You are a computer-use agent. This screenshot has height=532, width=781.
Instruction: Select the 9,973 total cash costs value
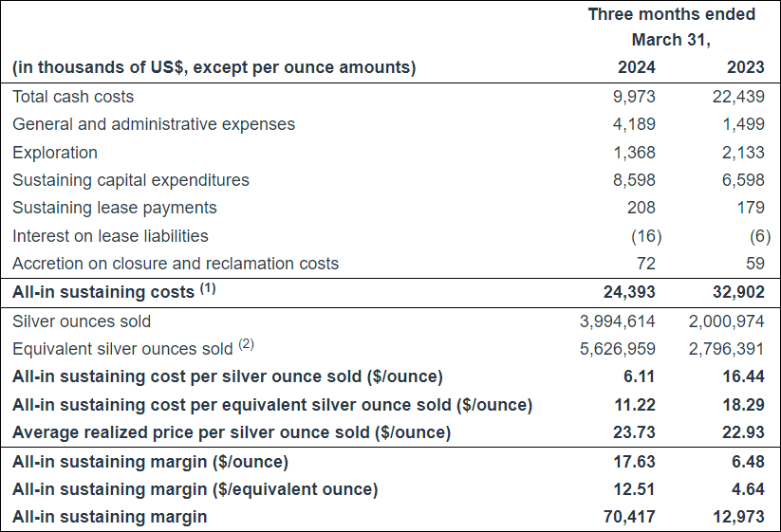coord(634,97)
